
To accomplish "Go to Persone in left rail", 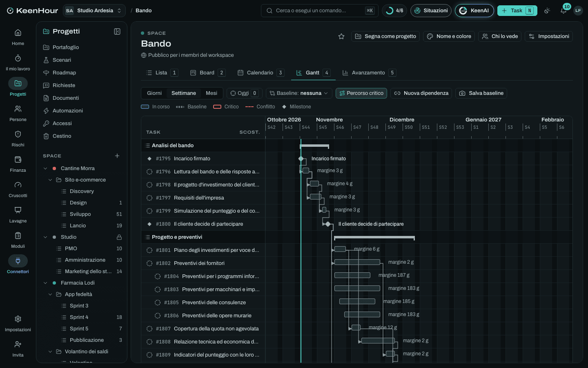I will point(18,113).
